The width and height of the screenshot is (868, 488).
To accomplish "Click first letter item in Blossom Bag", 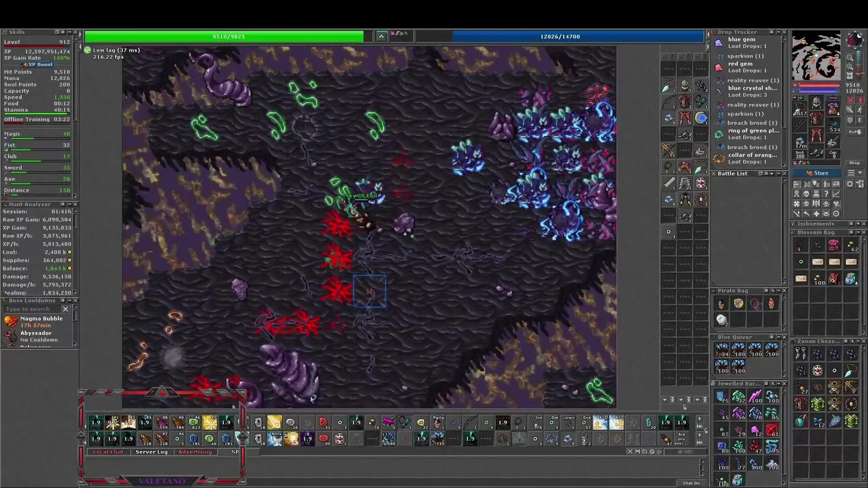I will tap(818, 262).
